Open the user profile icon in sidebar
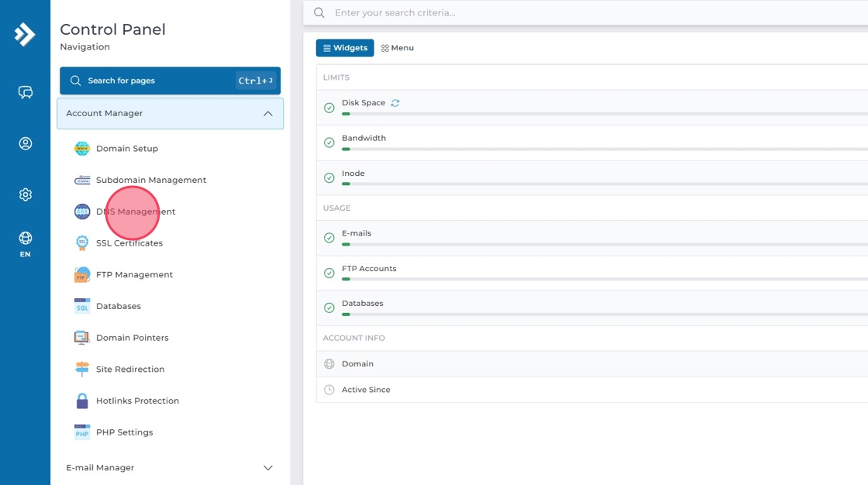Image resolution: width=868 pixels, height=485 pixels. (x=26, y=143)
